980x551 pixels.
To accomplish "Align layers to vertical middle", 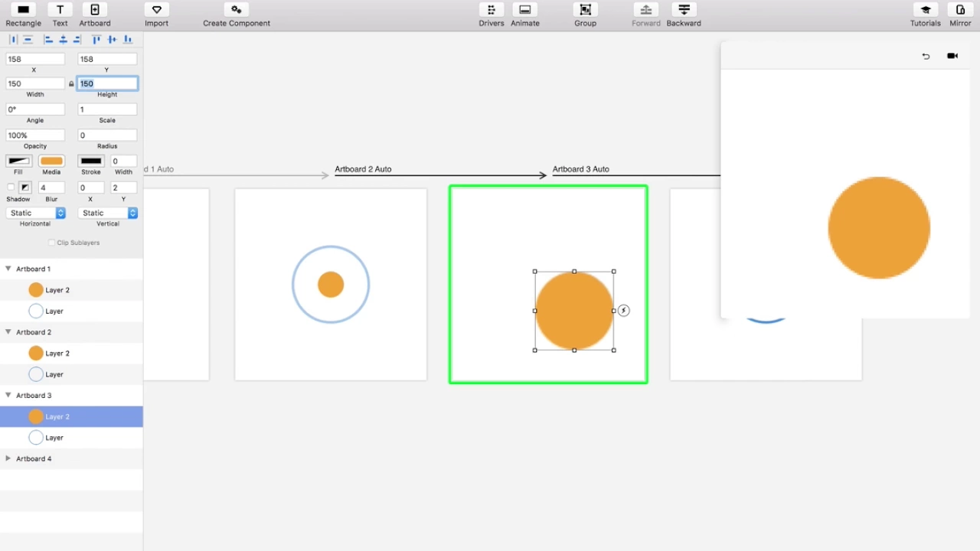I will click(x=112, y=40).
